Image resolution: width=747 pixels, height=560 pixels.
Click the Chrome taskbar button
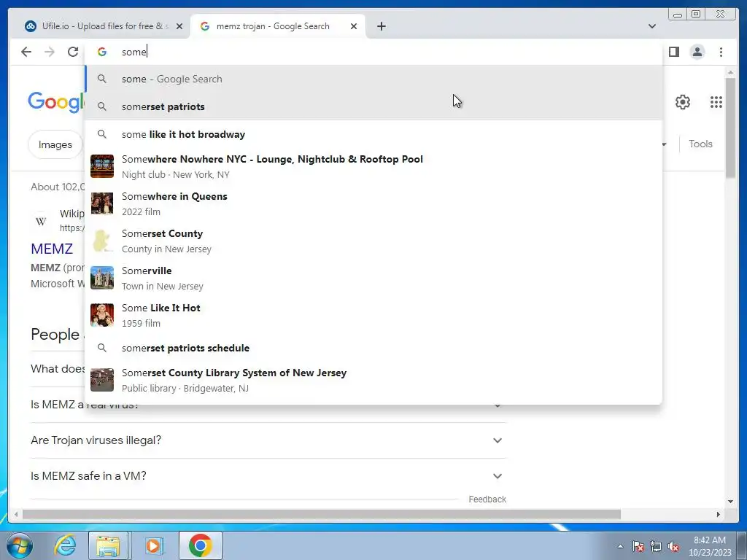click(x=200, y=545)
